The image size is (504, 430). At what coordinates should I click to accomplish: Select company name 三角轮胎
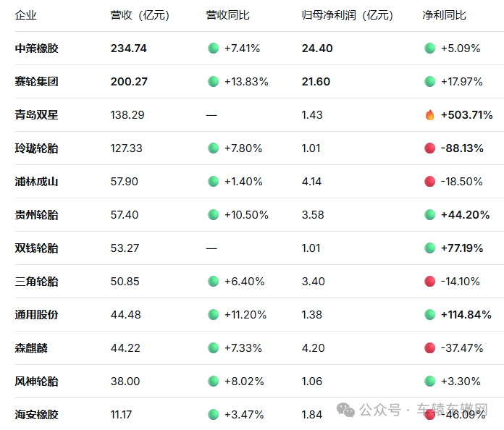36,282
